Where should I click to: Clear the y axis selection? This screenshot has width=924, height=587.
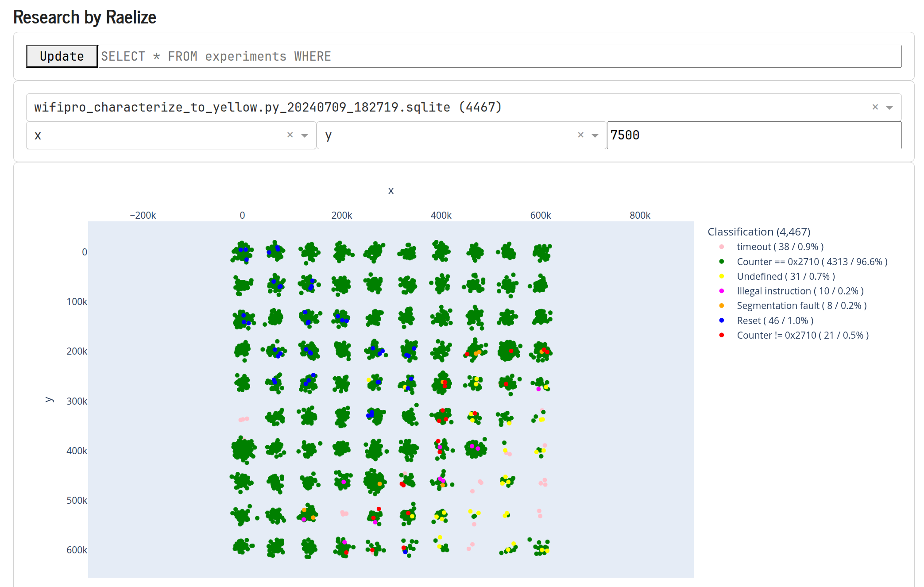click(x=580, y=135)
